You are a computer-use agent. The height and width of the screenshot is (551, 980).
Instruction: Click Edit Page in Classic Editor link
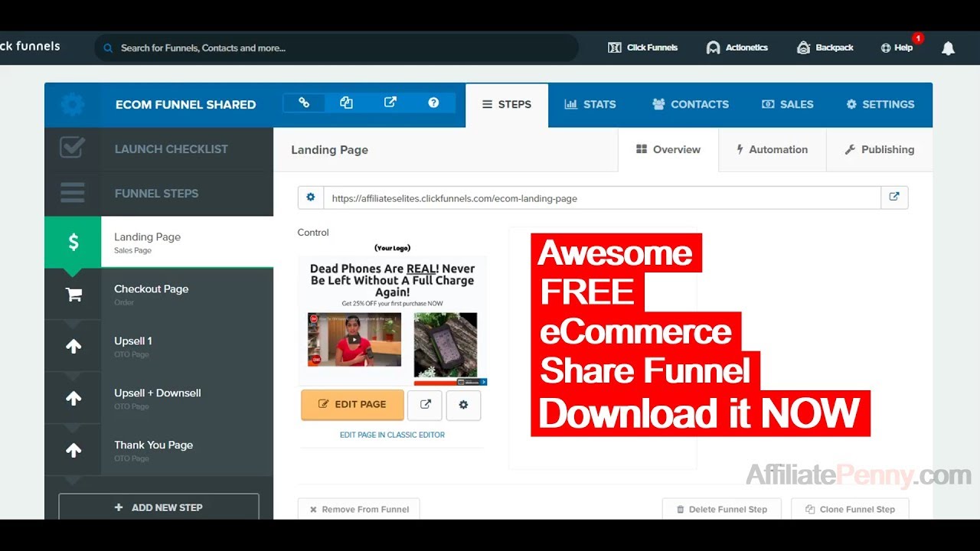click(x=392, y=435)
